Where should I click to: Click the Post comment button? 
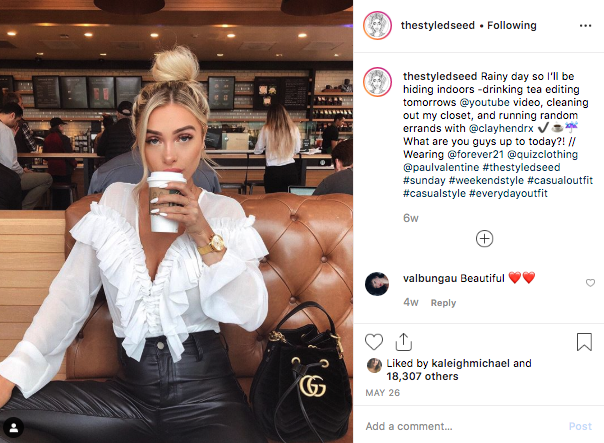tap(580, 426)
